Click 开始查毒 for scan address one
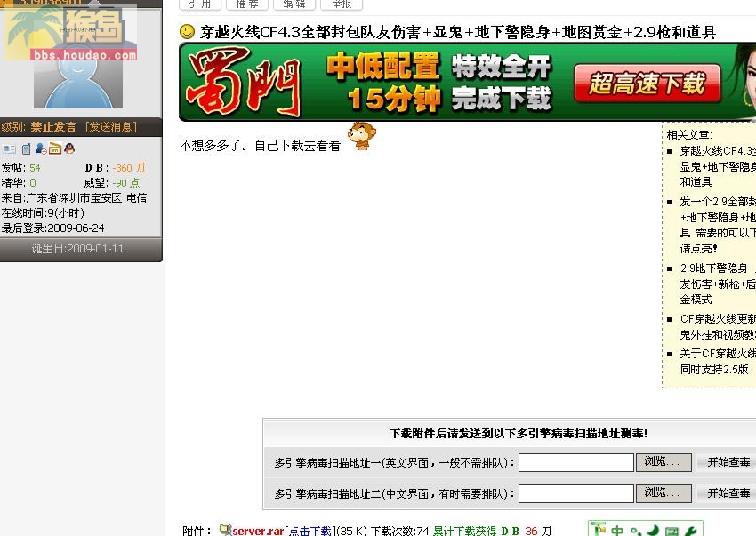756x536 pixels. (x=728, y=462)
